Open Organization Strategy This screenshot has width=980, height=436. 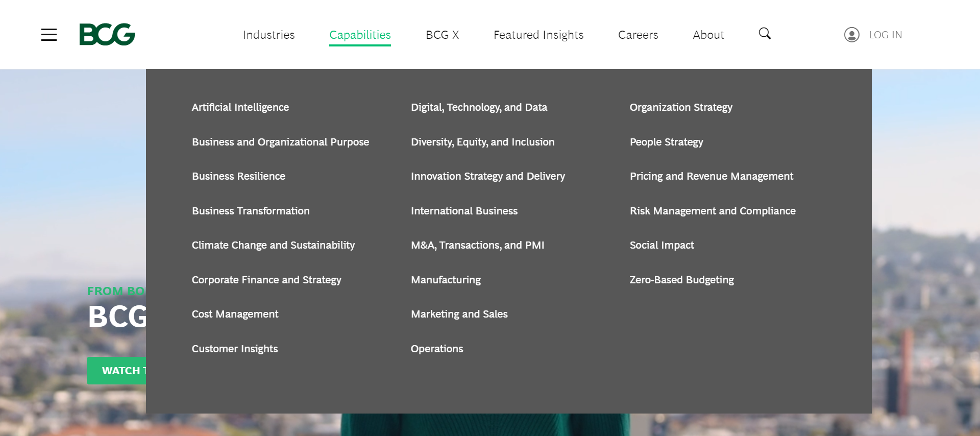click(681, 107)
